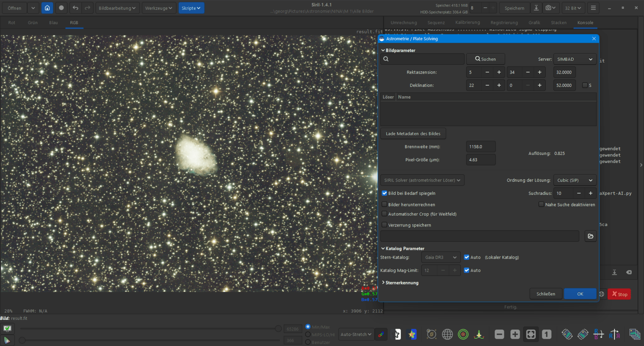Click the hamburger menu icon
Screen dimensions: 644x346
tap(593, 8)
